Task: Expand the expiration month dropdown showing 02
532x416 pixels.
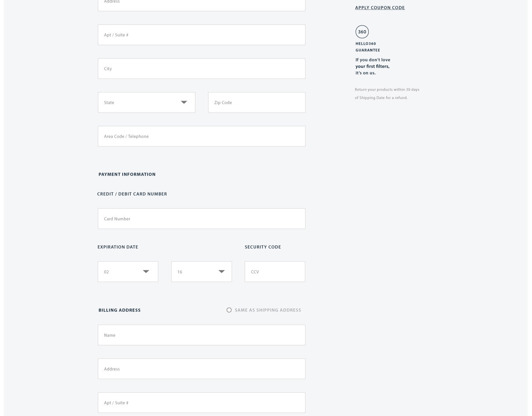Action: point(128,272)
